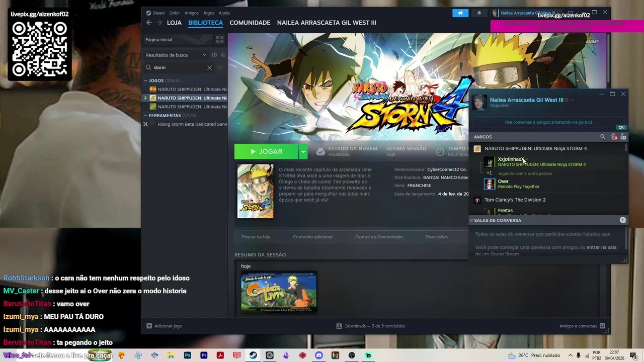Open the Conteúdo adicional tab
The height and width of the screenshot is (362, 644).
(x=312, y=237)
